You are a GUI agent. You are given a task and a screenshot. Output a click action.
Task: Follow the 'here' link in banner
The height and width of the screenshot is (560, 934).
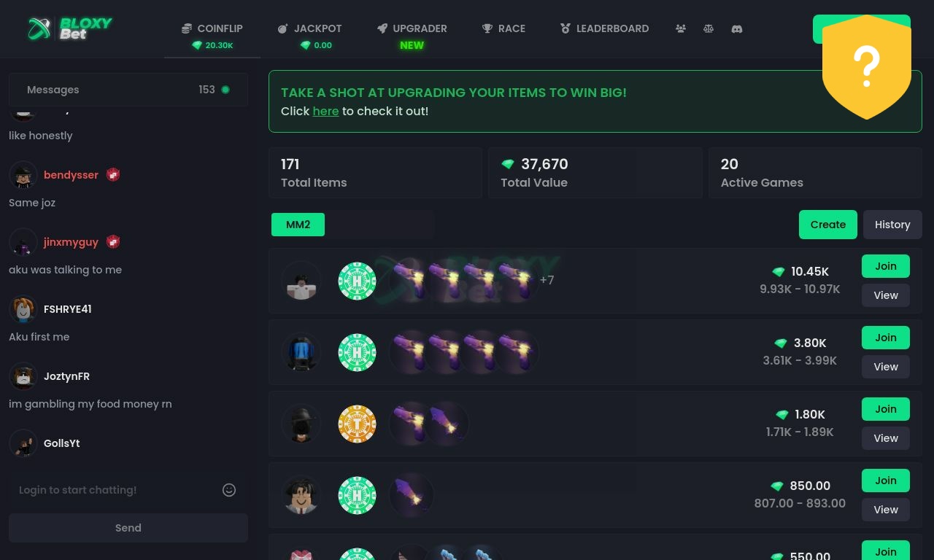tap(325, 111)
